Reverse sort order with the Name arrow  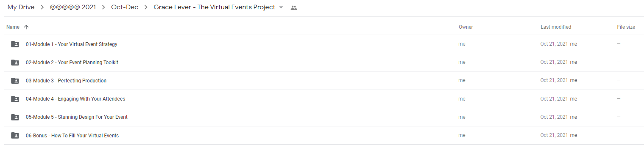point(26,27)
